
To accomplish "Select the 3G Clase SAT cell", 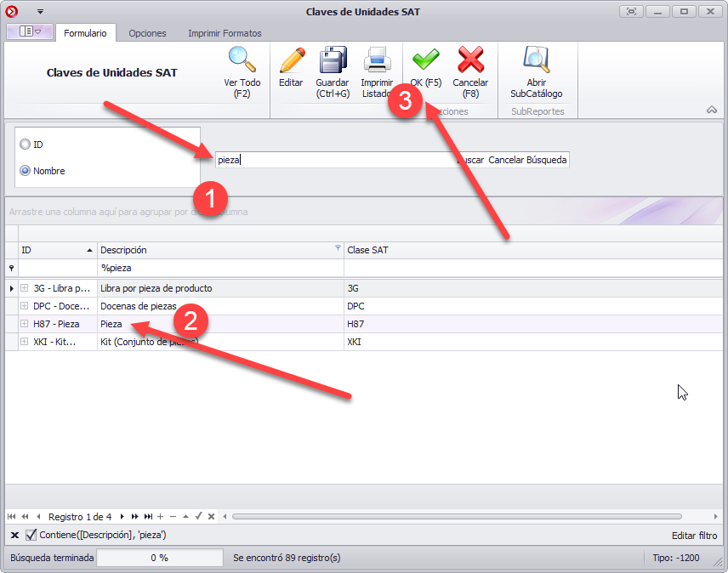I will 533,288.
